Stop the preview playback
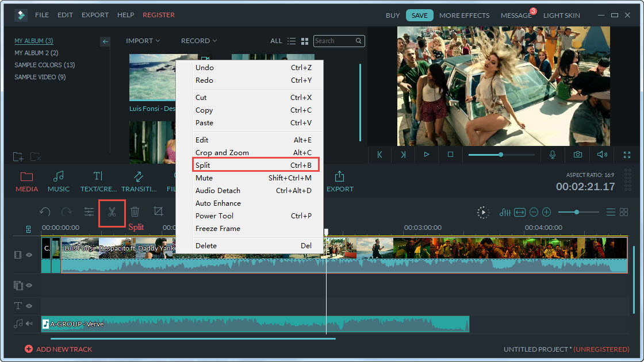This screenshot has height=362, width=644. (451, 155)
